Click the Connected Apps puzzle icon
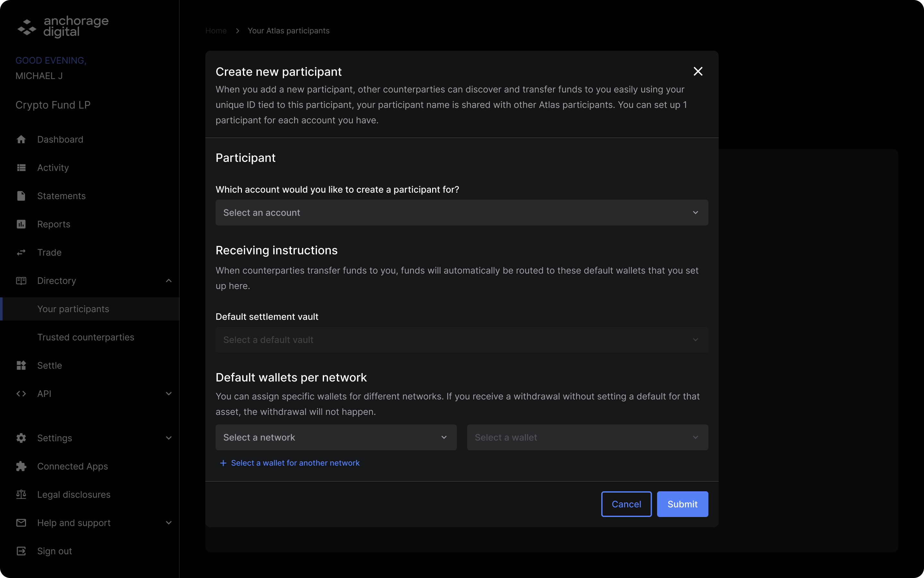 pos(21,466)
